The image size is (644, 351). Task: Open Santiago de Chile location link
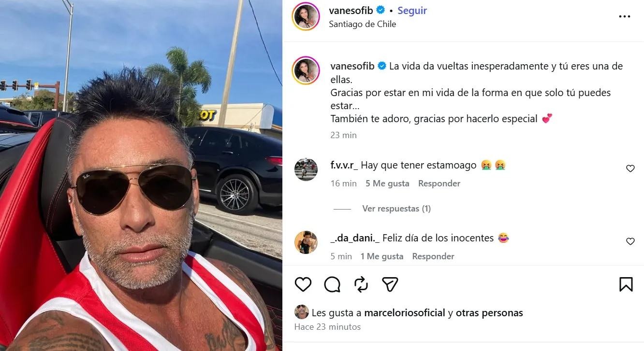pyautogui.click(x=363, y=24)
